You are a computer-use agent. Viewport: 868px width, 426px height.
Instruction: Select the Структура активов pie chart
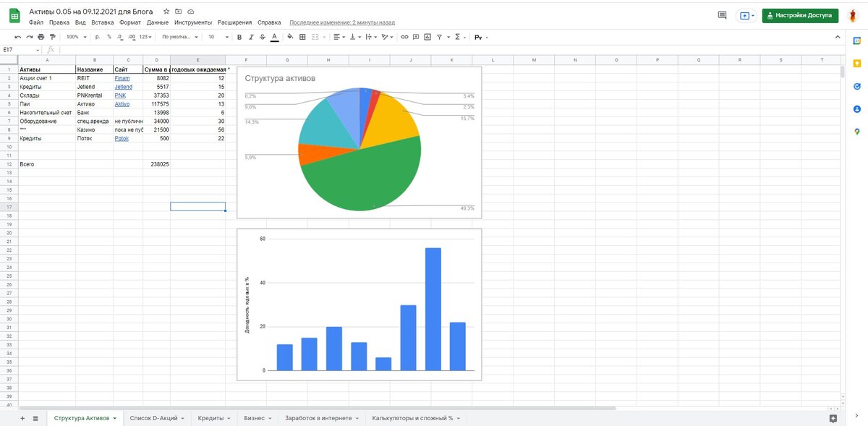coord(359,142)
